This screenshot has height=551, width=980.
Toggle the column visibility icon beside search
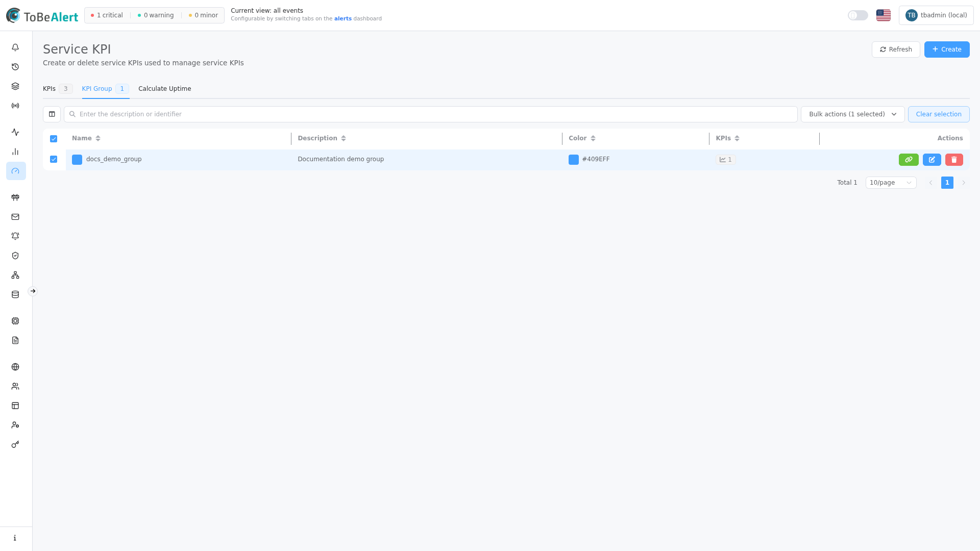[x=52, y=114]
